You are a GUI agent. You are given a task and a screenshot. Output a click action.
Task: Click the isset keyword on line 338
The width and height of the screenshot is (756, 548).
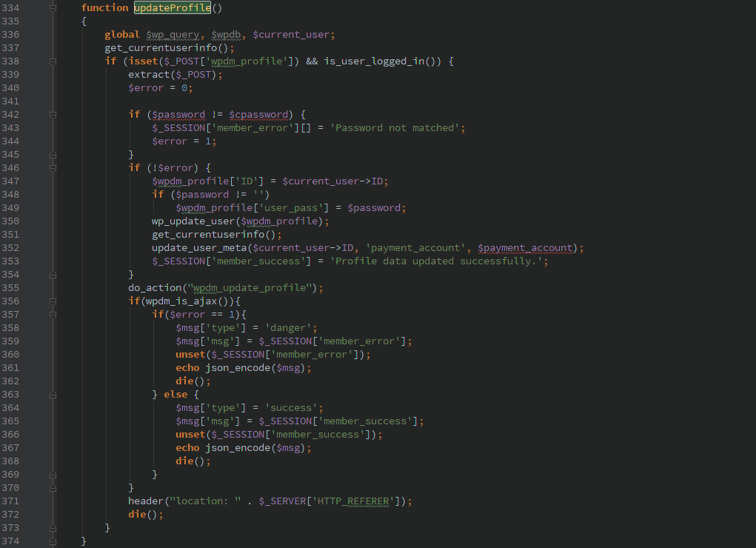pyautogui.click(x=143, y=61)
